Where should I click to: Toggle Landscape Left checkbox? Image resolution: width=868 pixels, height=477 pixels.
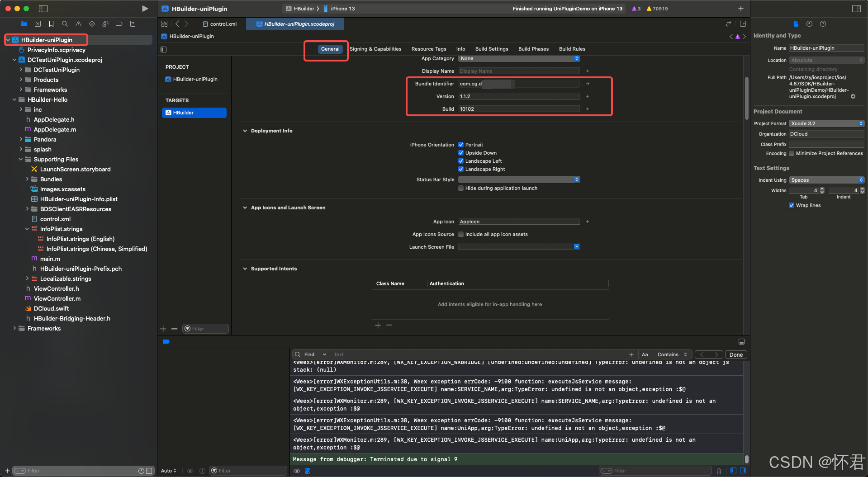coord(461,161)
